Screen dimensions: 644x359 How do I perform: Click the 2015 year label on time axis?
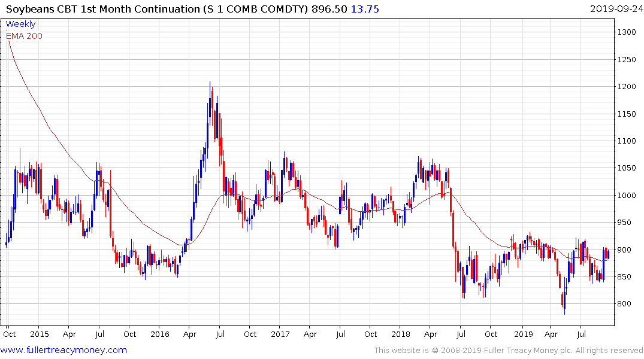[40, 334]
